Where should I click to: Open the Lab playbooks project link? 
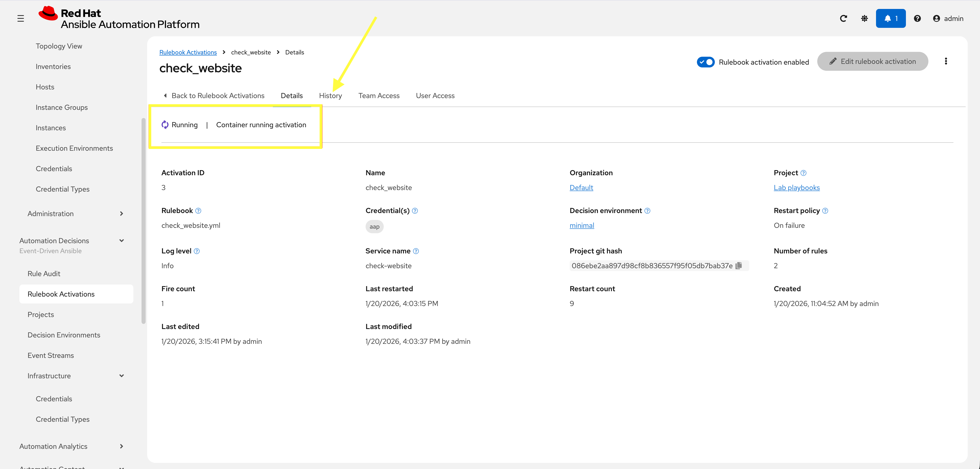796,187
